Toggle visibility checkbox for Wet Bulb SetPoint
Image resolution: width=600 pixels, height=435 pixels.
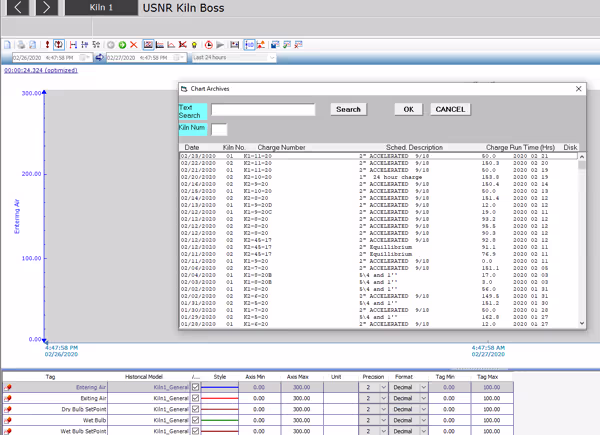tap(196, 431)
